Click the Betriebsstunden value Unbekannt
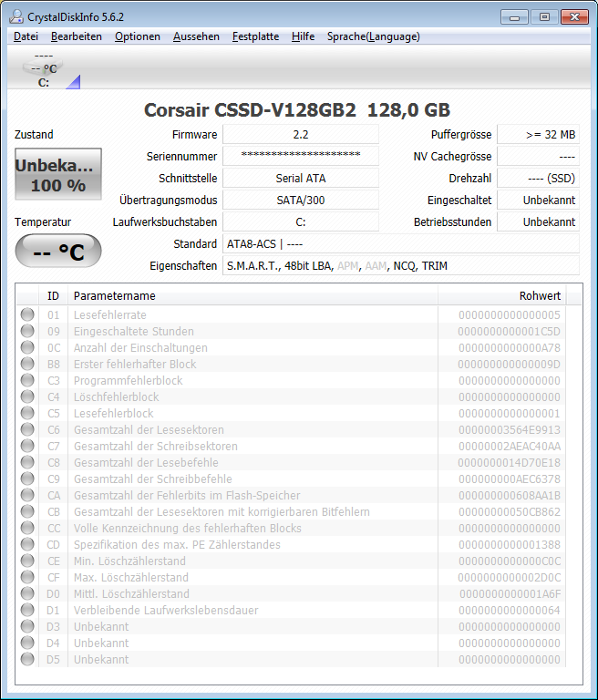 (x=538, y=221)
